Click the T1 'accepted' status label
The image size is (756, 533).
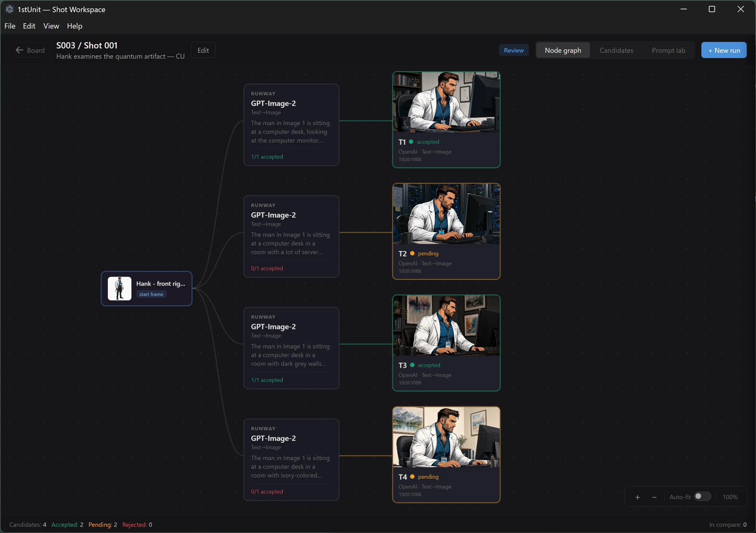coord(428,142)
